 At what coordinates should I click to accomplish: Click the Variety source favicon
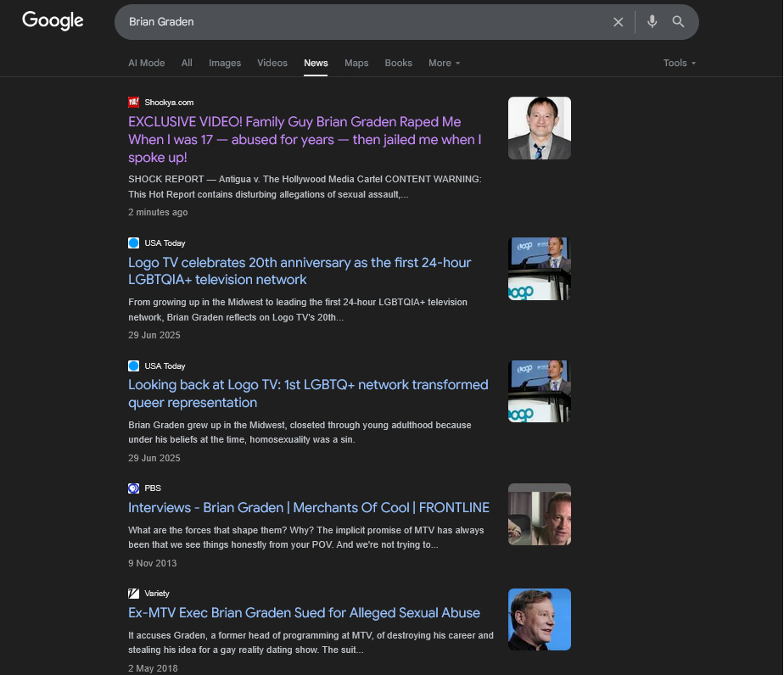click(133, 594)
